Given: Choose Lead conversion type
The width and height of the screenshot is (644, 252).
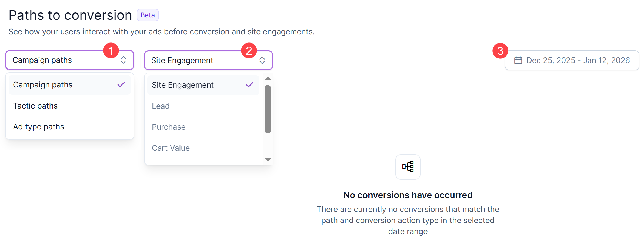Looking at the screenshot, I should [161, 106].
